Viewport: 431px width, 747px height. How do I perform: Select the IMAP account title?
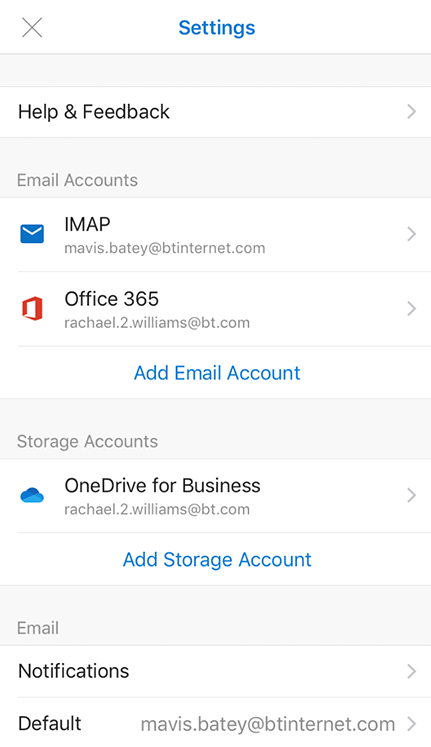(x=87, y=224)
